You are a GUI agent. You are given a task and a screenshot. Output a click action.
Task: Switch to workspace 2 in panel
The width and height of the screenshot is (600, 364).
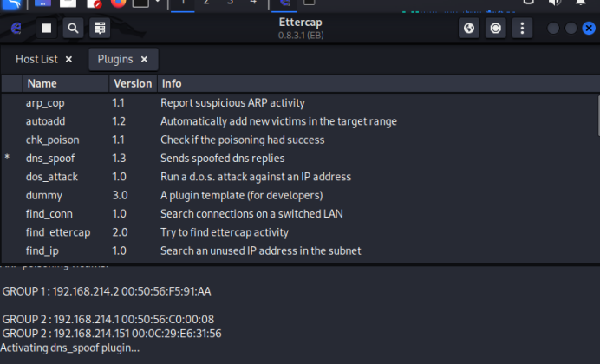206,3
